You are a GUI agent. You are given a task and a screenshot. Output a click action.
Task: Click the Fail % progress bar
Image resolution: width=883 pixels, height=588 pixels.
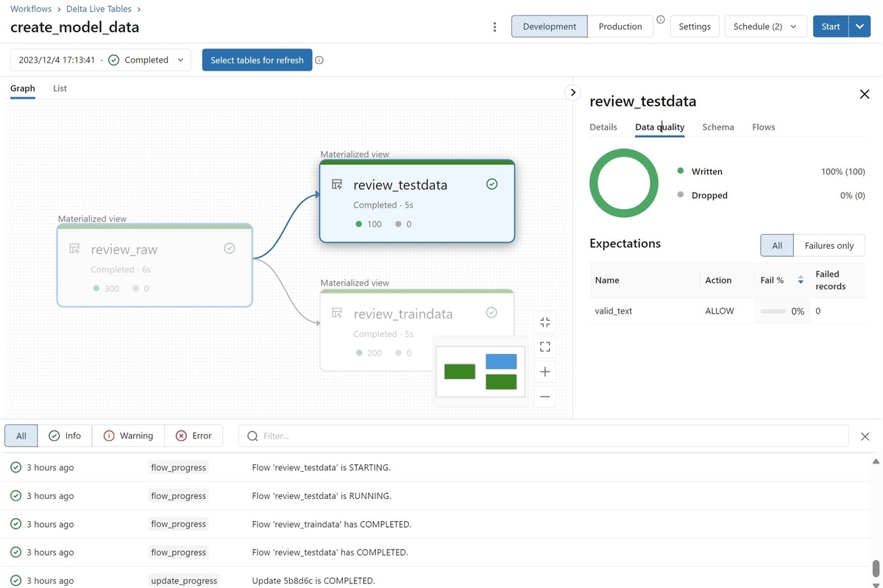(x=773, y=311)
